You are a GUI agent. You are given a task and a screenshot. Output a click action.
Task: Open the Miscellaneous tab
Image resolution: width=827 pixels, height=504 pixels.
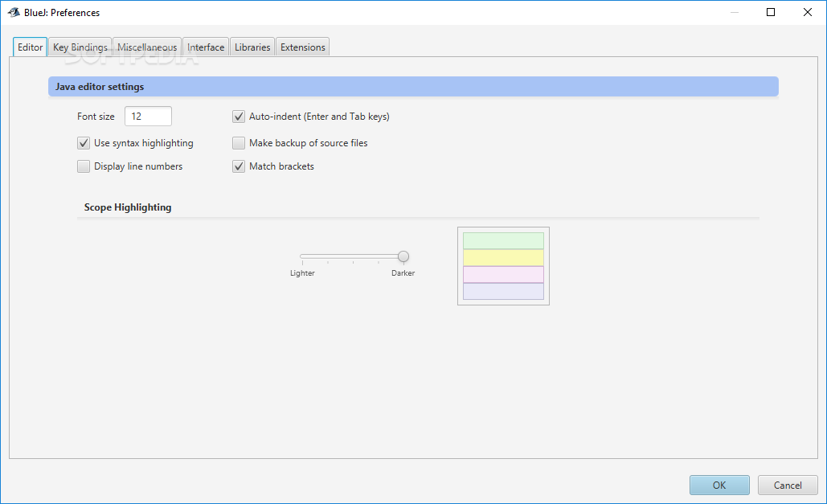(147, 47)
